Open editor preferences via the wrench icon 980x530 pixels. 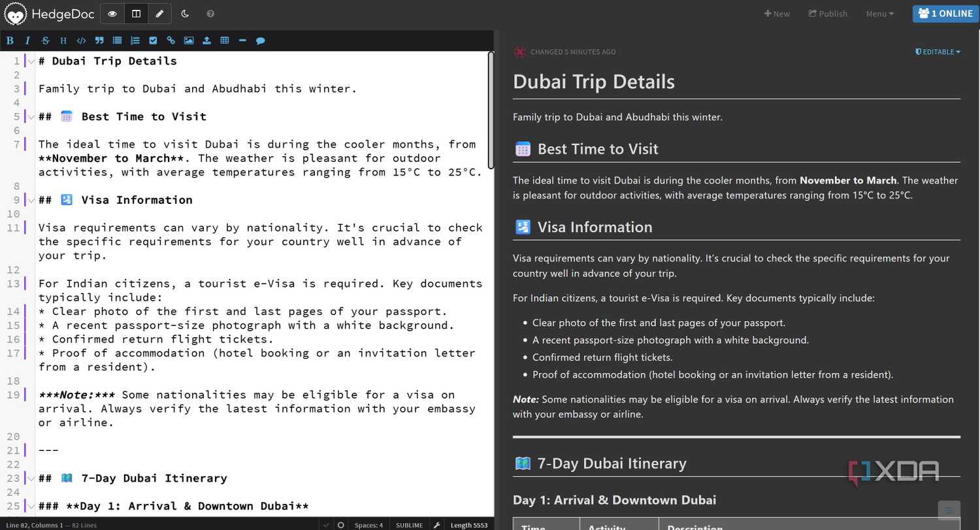tap(437, 525)
